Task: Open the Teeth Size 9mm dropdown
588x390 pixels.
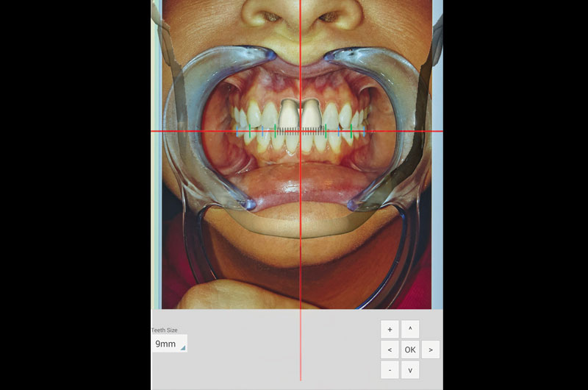Action: click(169, 344)
